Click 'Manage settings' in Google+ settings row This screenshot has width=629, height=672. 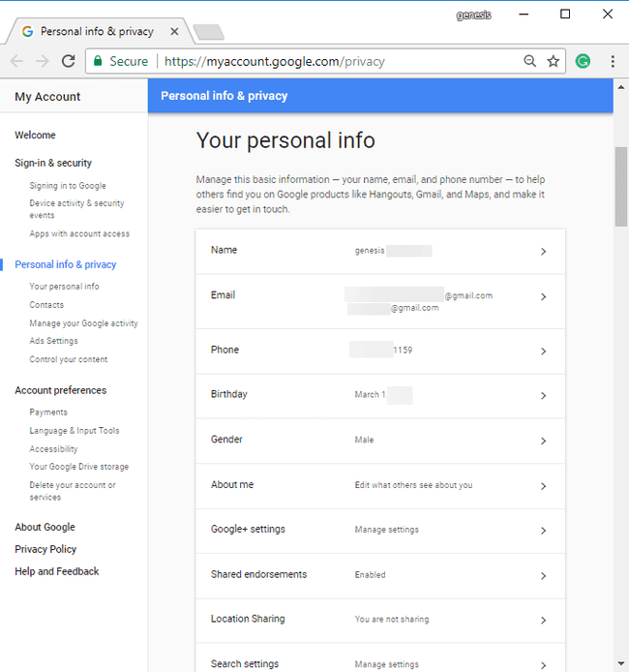[387, 530]
